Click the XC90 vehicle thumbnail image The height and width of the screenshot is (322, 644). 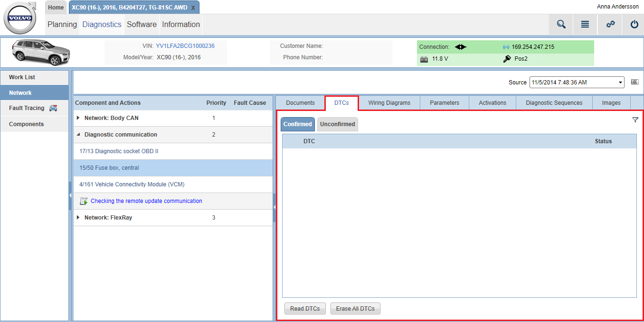(41, 52)
